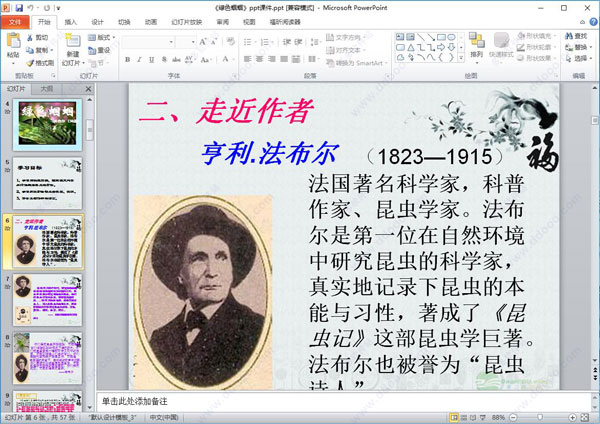Click the Decrease Font Size icon
This screenshot has height=424, width=600.
click(214, 42)
